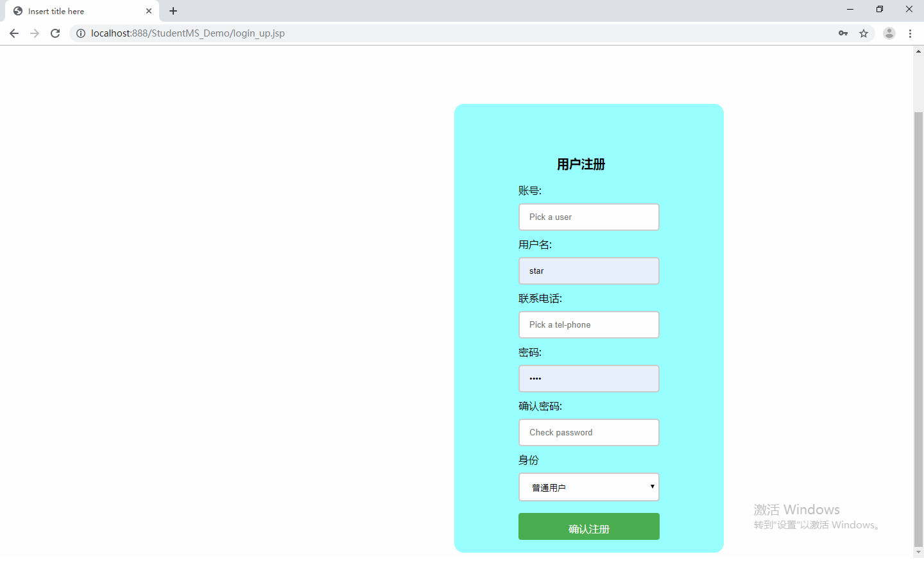Focus the 确认密码 'Check password' field
The image size is (924, 570).
pos(589,433)
